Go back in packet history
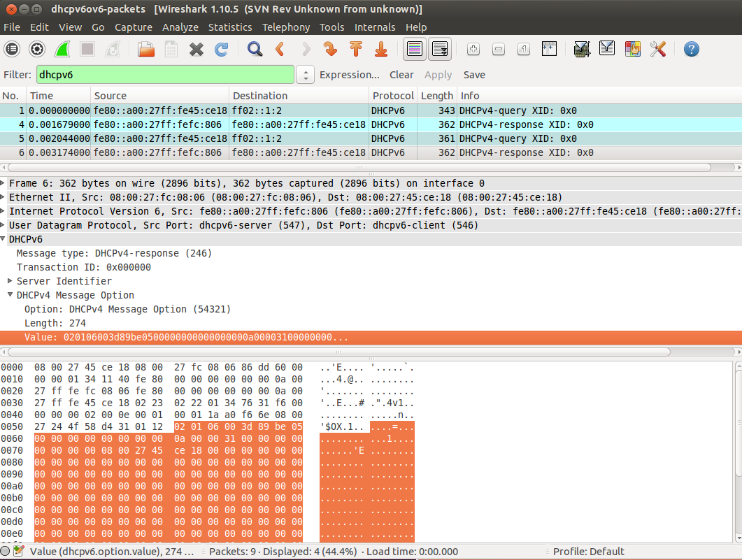Image resolution: width=742 pixels, height=560 pixels. 280,49
